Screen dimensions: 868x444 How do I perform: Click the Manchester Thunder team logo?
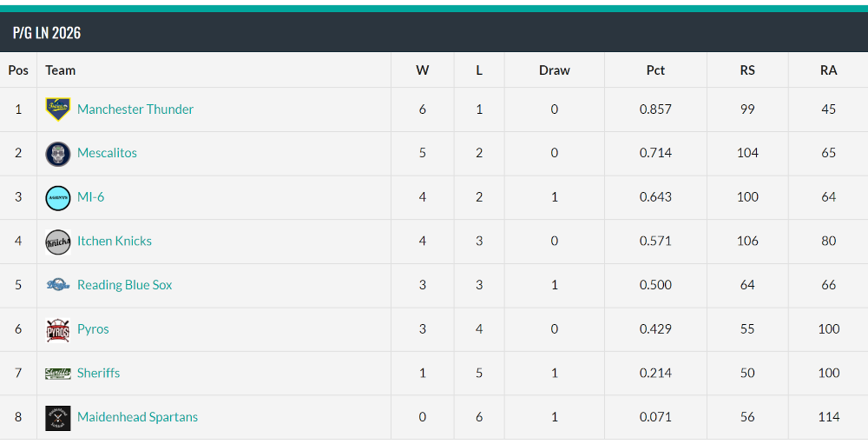[x=57, y=109]
